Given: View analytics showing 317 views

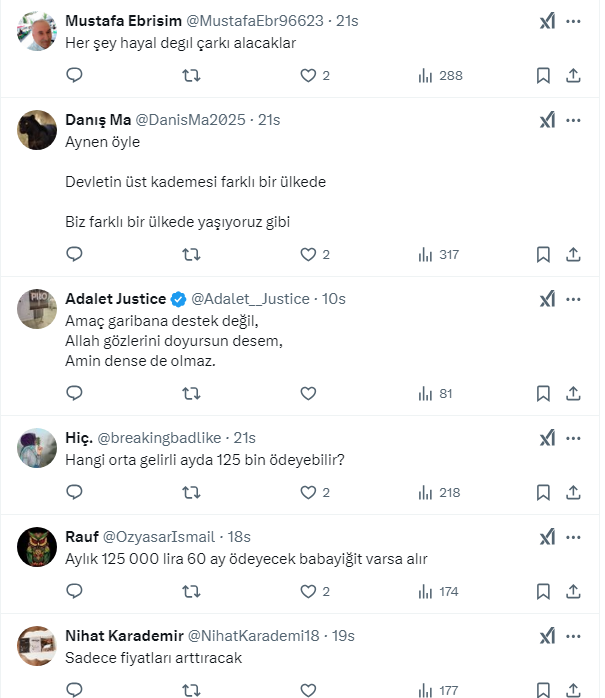Looking at the screenshot, I should 439,254.
